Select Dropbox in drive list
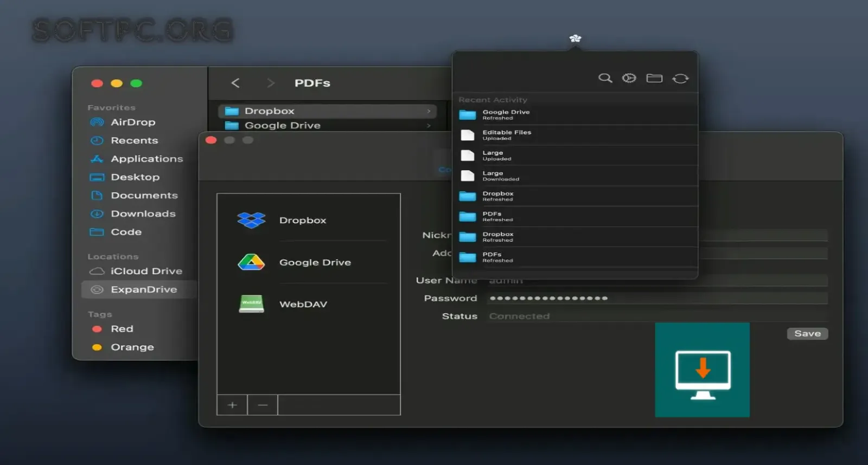The height and width of the screenshot is (465, 868). click(x=309, y=220)
